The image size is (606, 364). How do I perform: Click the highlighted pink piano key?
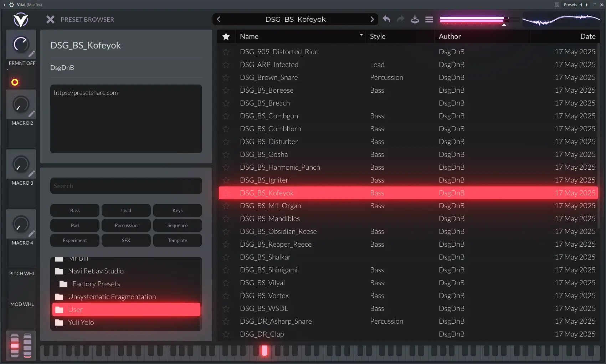pos(265,350)
